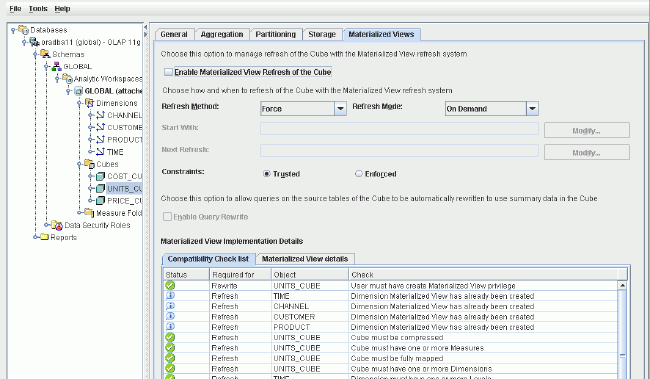Switch to the General tab
650x379 pixels.
(x=174, y=34)
